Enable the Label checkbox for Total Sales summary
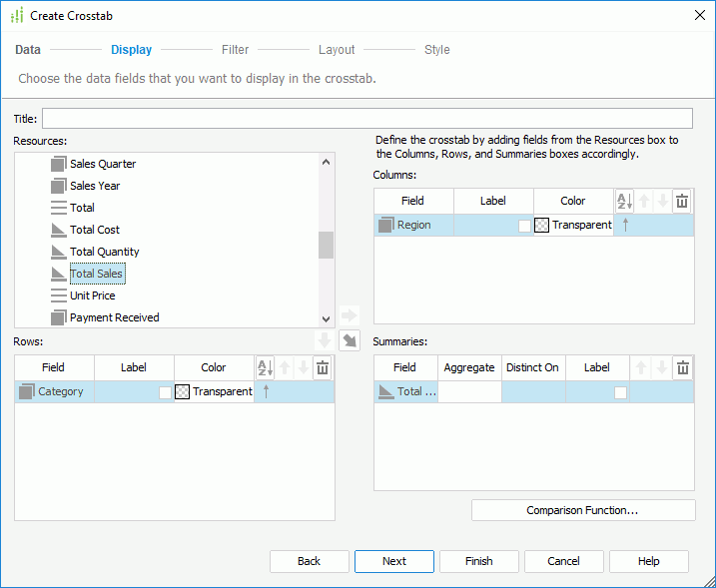This screenshot has width=716, height=588. [620, 392]
